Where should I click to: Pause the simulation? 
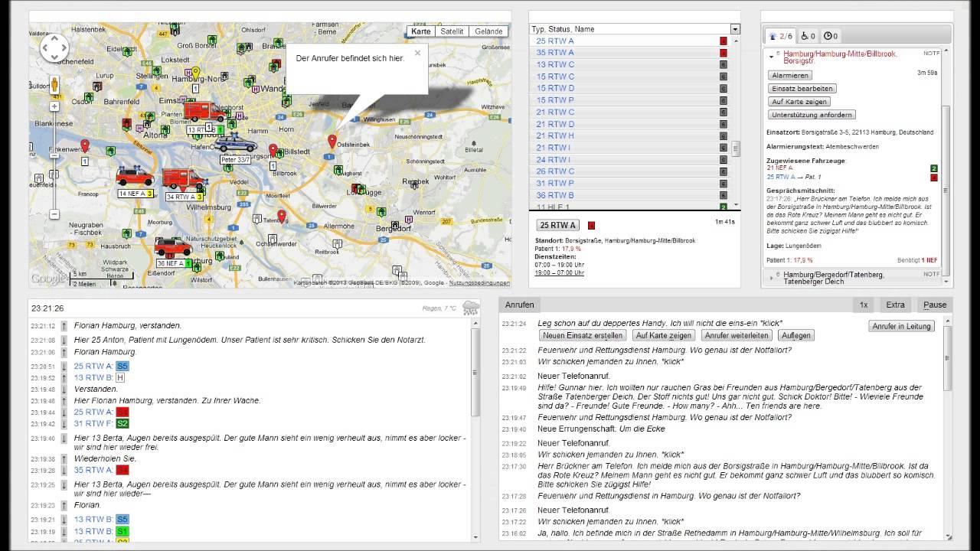click(935, 305)
